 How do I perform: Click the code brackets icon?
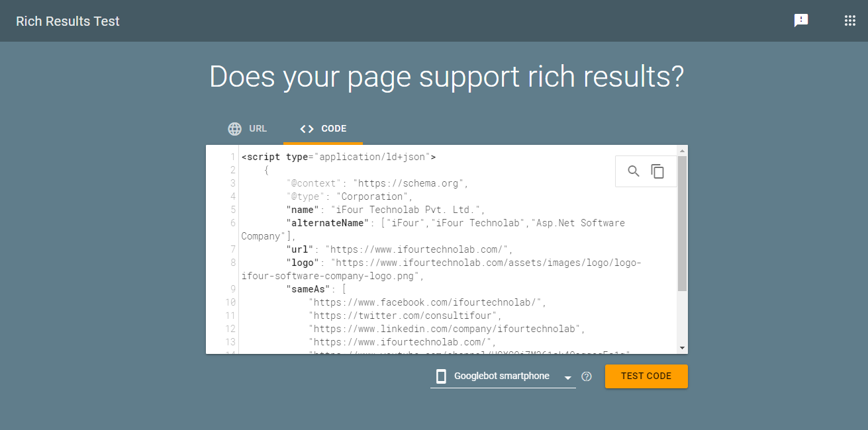point(307,128)
